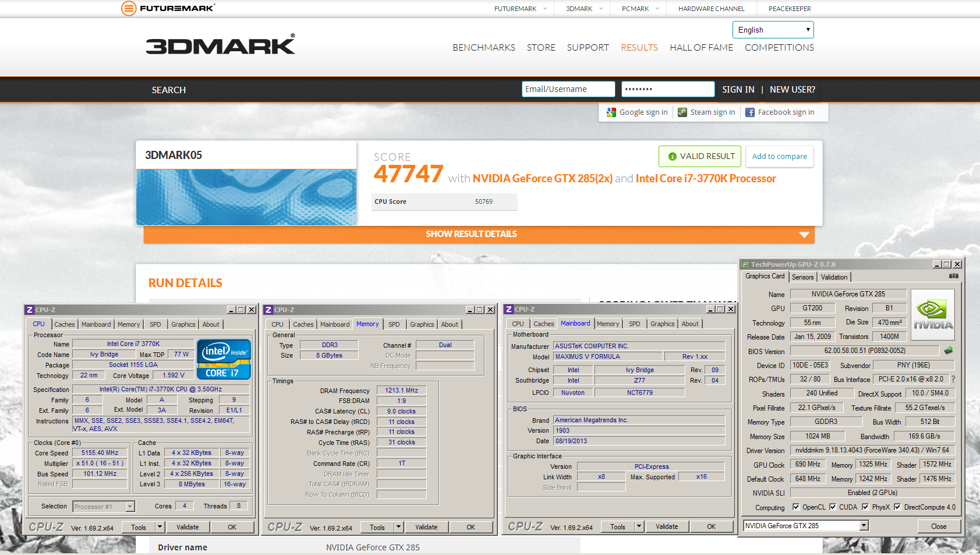Toggle the CUDA checkbox in GPU-Z

(x=833, y=507)
